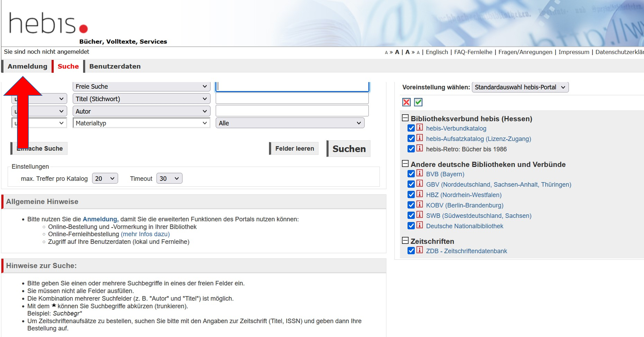Open Fragen/Anregungen link
Screen dimensions: 644x337
pos(525,52)
